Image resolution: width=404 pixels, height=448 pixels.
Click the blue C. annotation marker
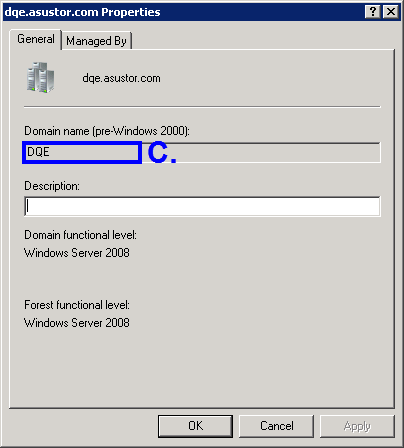[x=162, y=152]
